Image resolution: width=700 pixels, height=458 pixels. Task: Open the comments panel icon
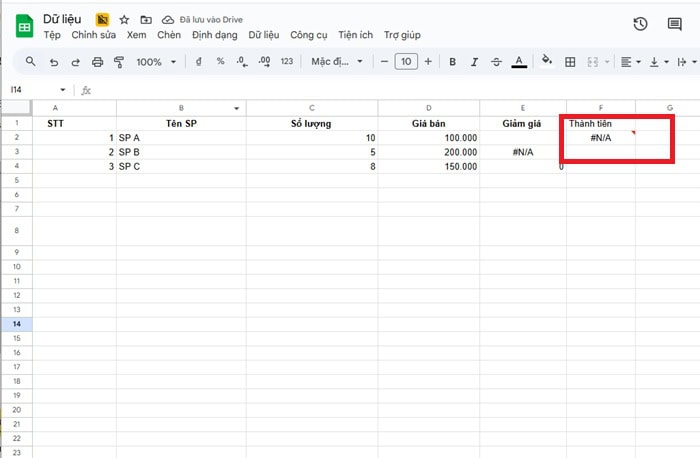(x=674, y=24)
